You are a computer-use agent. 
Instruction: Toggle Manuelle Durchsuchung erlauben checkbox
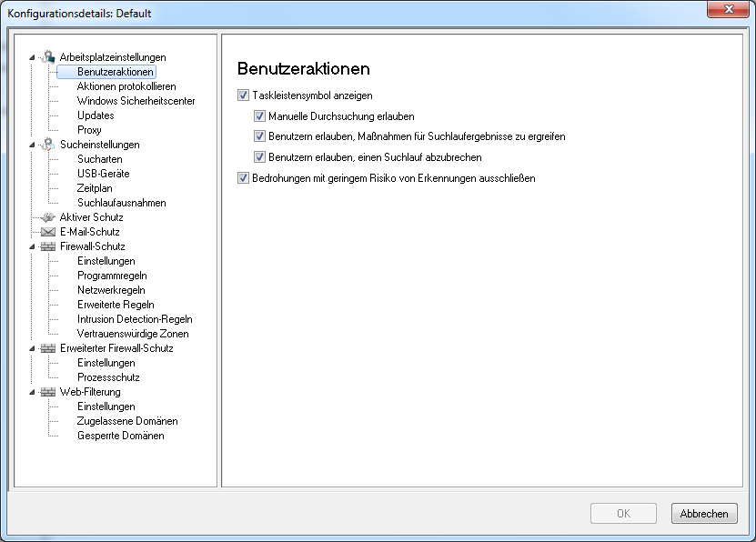pos(259,115)
